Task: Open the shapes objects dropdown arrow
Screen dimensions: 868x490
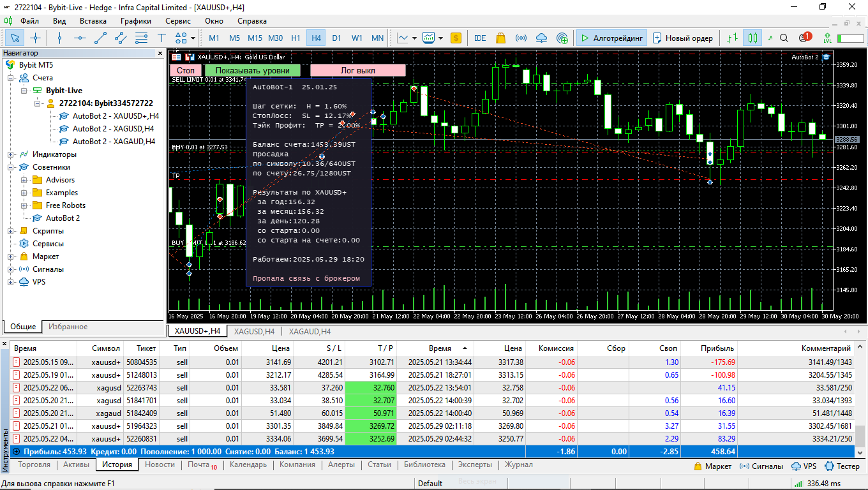Action: [193, 38]
